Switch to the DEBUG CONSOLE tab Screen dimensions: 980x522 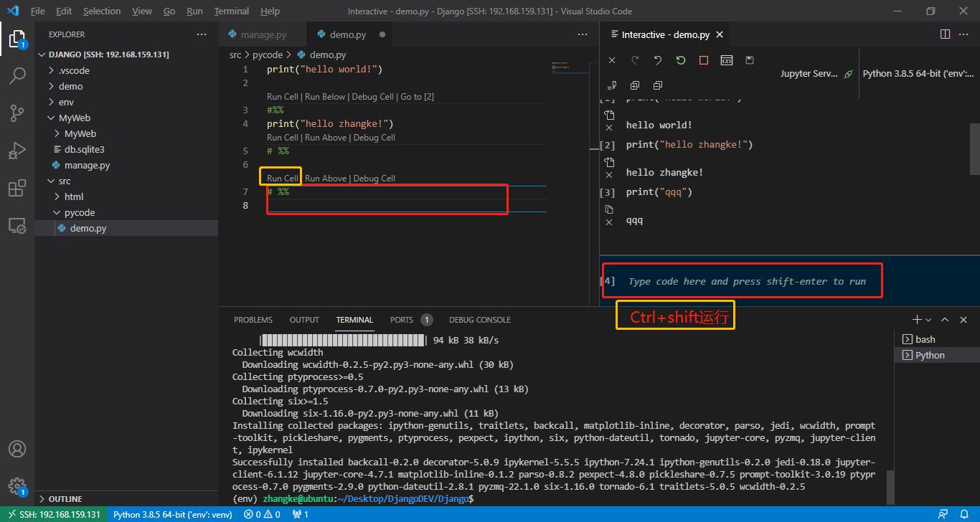(x=480, y=320)
